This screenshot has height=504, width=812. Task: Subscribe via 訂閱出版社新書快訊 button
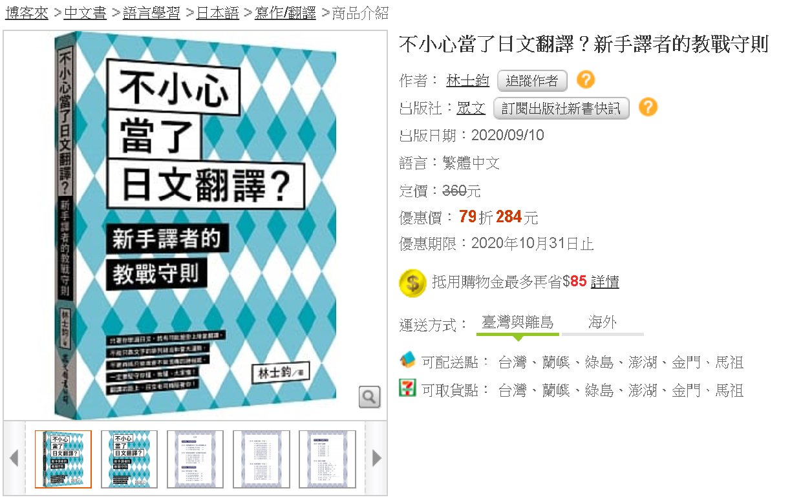[x=561, y=108]
